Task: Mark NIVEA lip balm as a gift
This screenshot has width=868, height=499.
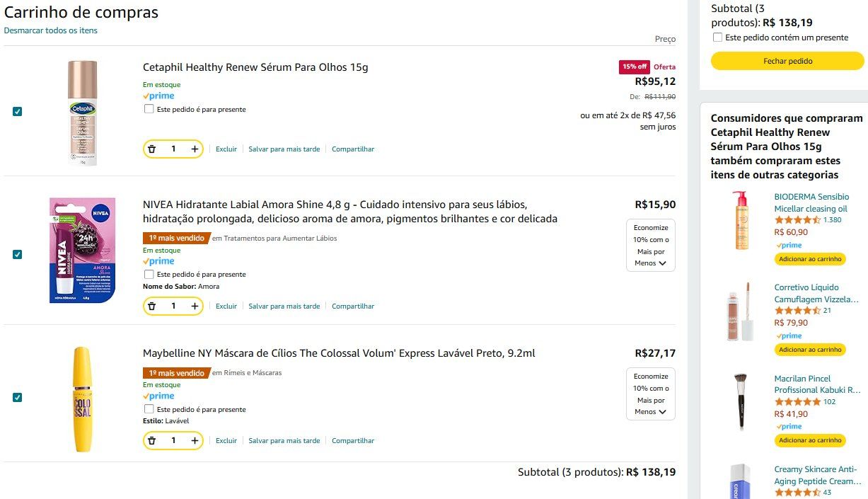Action: [x=149, y=274]
